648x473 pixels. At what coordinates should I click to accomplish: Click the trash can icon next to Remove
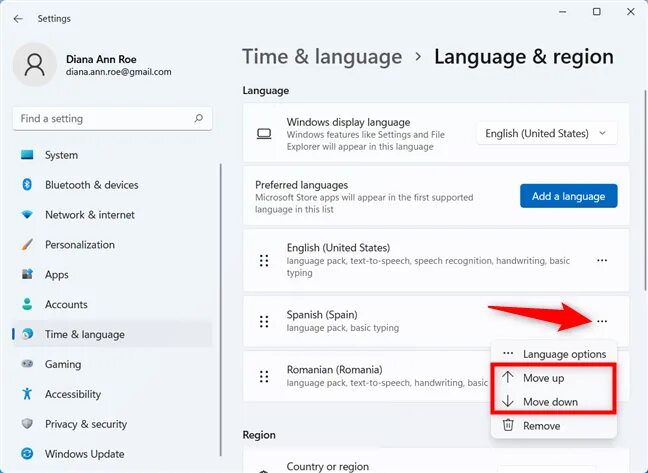coord(508,425)
